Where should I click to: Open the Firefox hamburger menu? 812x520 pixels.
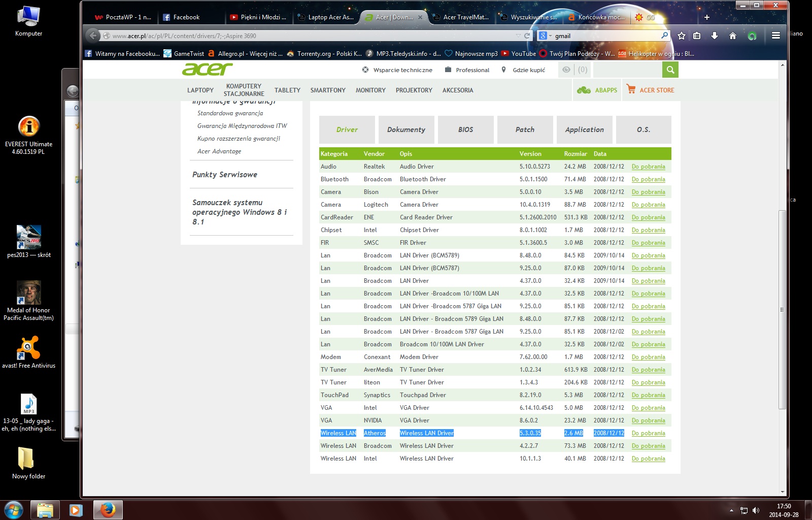click(775, 36)
